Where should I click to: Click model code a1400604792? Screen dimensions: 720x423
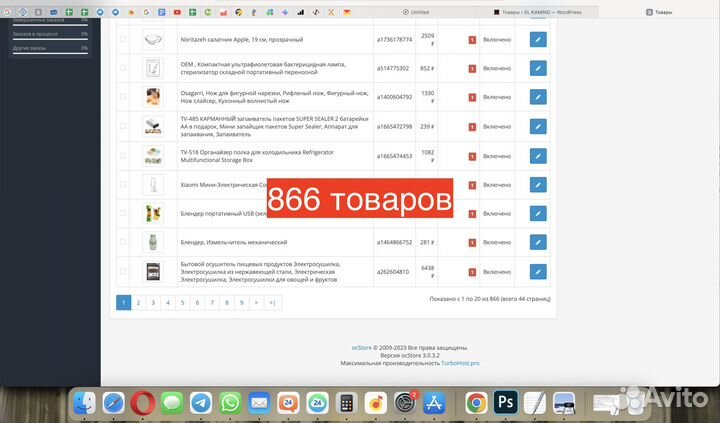pos(394,97)
